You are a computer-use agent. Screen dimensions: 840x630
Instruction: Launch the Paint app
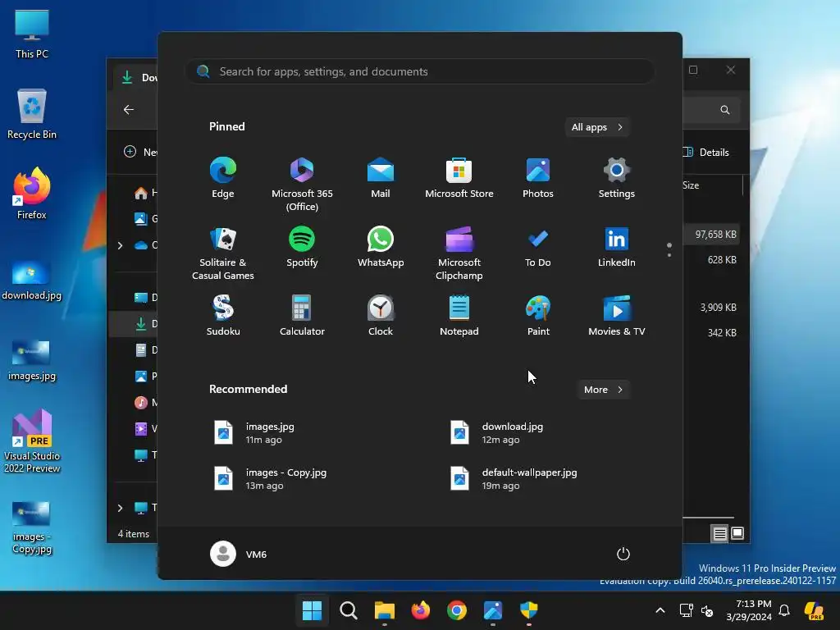(538, 316)
